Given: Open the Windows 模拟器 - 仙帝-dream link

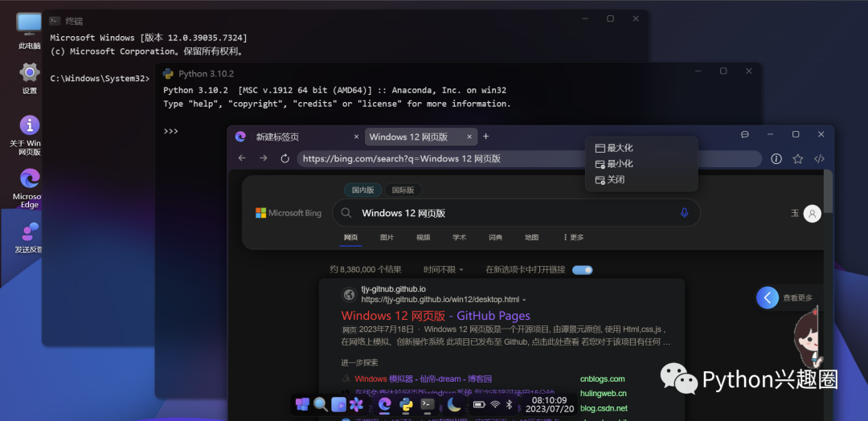Looking at the screenshot, I should click(424, 379).
